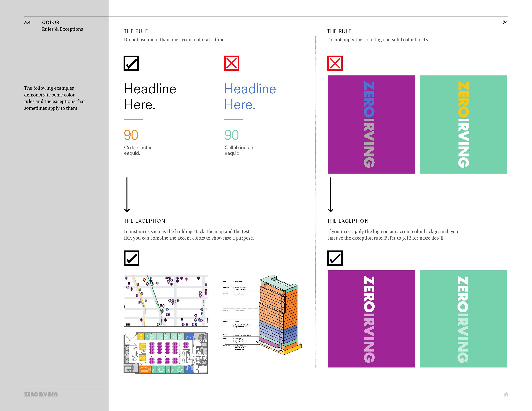Click the down arrow above left exception

(127, 195)
